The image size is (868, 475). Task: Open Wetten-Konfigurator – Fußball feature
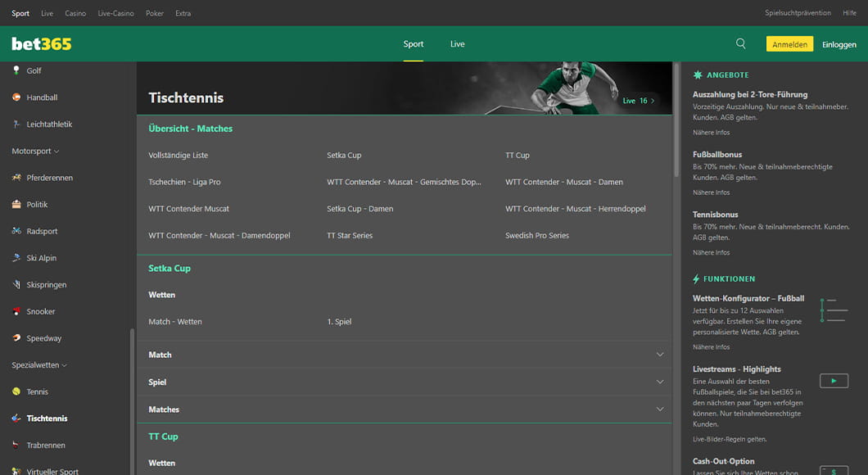[748, 298]
